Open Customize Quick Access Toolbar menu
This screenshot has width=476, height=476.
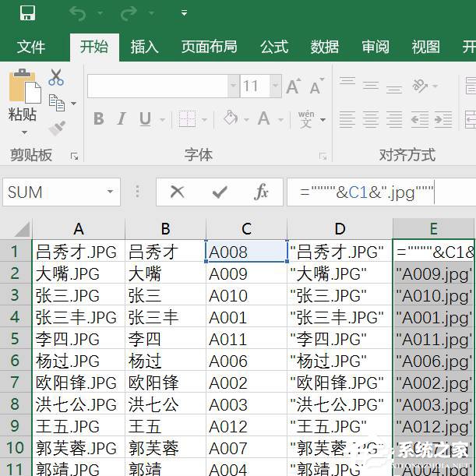tap(184, 12)
